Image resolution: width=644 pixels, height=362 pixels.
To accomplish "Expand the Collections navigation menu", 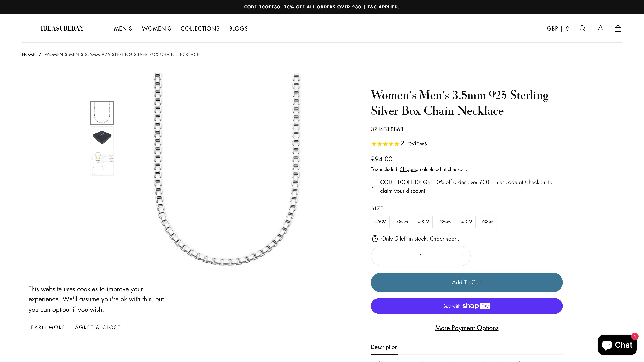I will (200, 28).
